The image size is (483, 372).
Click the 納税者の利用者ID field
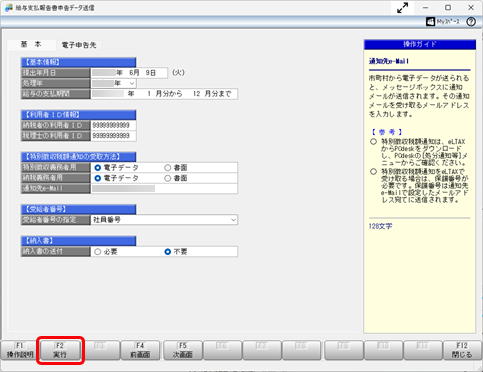click(x=113, y=125)
